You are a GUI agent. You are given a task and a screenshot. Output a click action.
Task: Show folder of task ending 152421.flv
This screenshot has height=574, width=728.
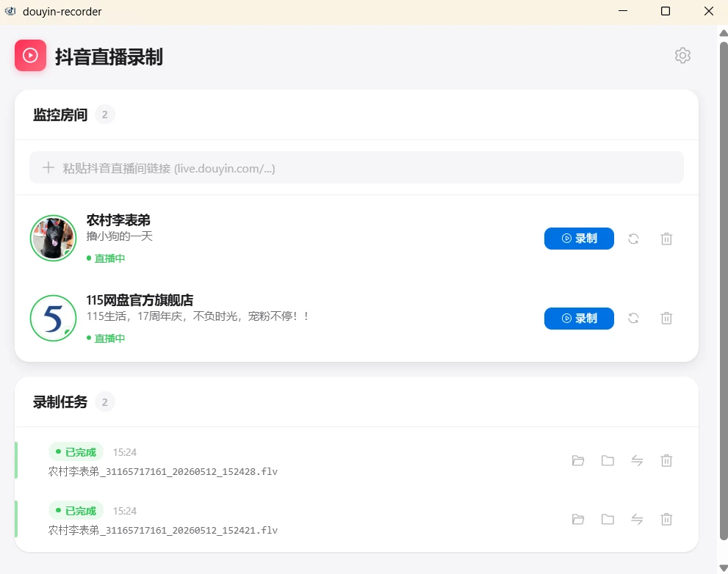tap(608, 519)
